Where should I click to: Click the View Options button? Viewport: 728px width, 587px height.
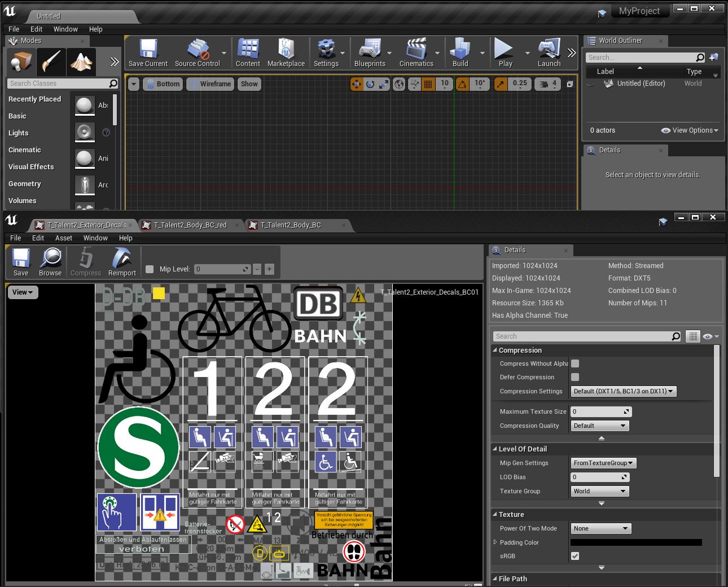690,130
